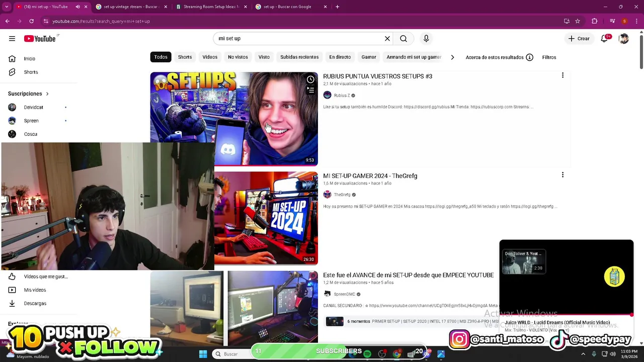This screenshot has height=362, width=644.
Task: Select the Gamer filter chip
Action: coord(369,57)
